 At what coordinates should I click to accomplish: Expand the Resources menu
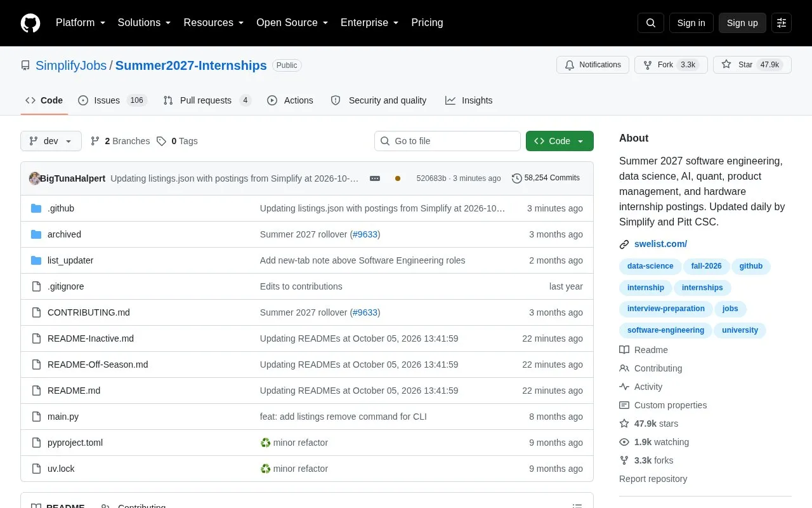click(214, 23)
